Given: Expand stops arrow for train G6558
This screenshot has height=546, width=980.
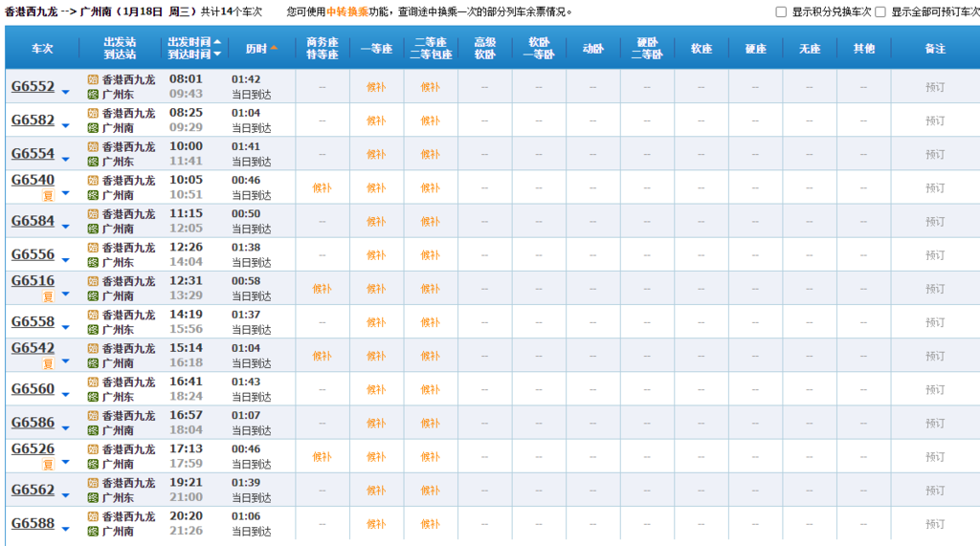Looking at the screenshot, I should 66,328.
